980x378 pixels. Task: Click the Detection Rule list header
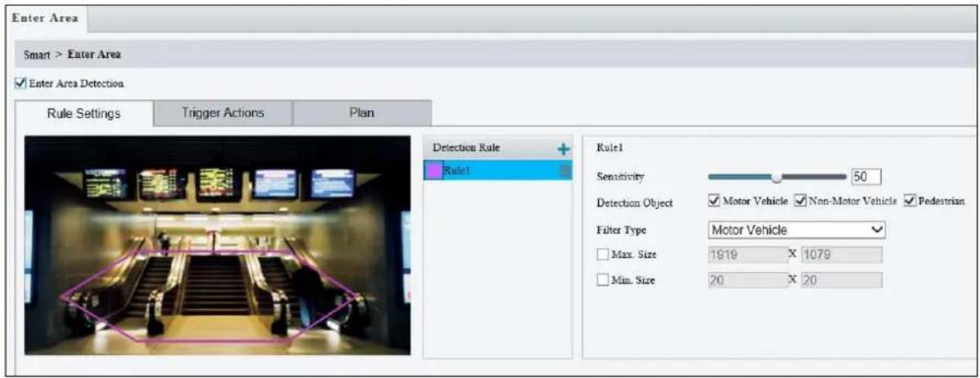tap(497, 149)
